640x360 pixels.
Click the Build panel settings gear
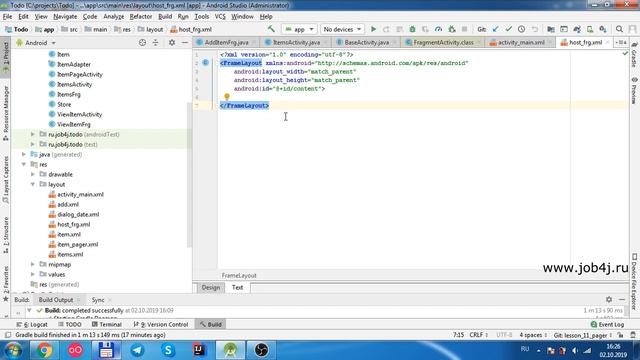609,299
